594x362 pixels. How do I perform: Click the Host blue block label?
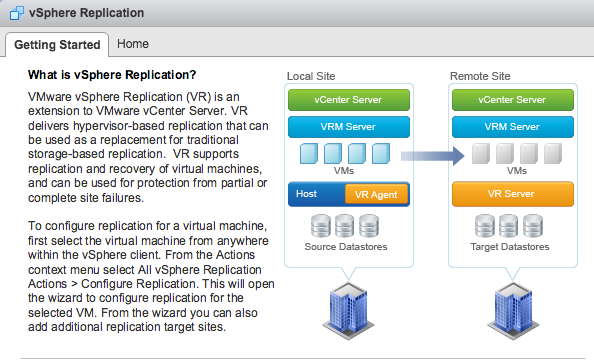[306, 194]
